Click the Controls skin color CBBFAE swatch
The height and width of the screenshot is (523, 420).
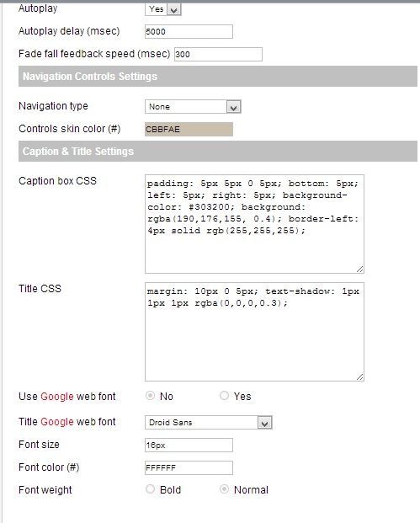[x=189, y=130]
